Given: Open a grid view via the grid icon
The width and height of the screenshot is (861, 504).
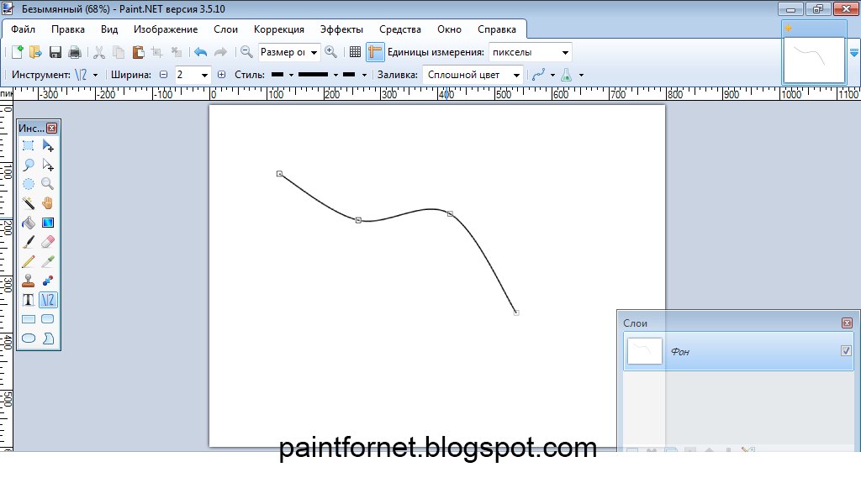Looking at the screenshot, I should pos(355,52).
